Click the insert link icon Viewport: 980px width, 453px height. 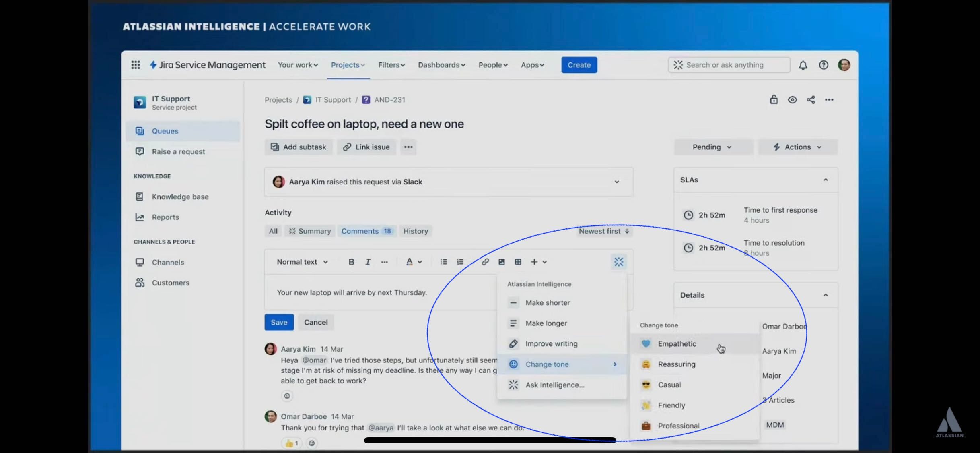(x=485, y=262)
